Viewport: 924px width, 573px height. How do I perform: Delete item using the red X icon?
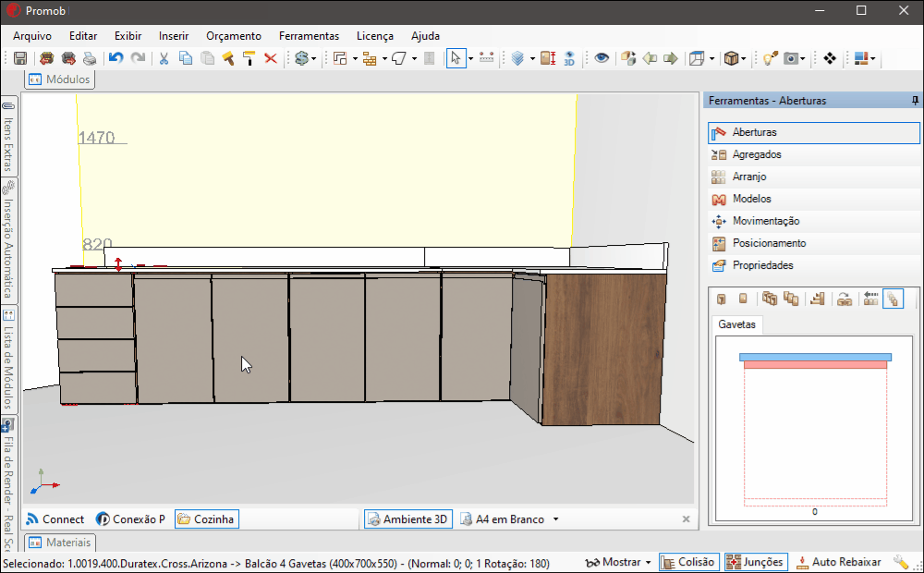click(x=271, y=58)
